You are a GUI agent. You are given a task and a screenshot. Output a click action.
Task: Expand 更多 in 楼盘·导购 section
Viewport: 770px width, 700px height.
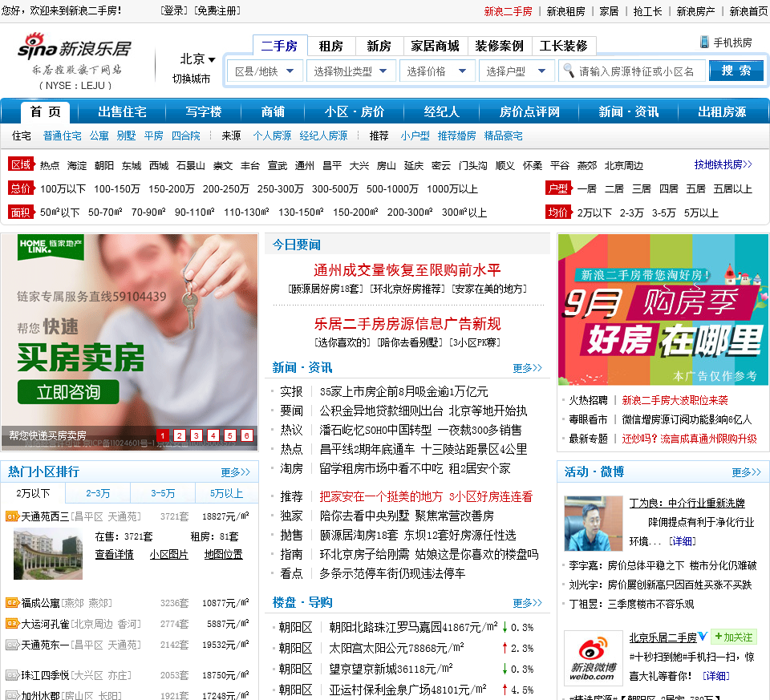point(528,603)
